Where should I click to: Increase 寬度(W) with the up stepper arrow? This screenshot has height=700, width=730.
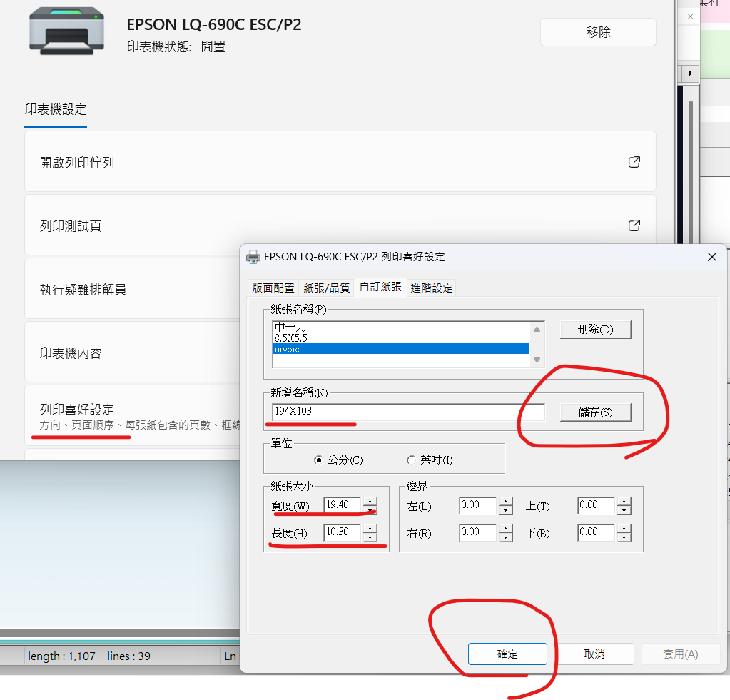coord(370,501)
